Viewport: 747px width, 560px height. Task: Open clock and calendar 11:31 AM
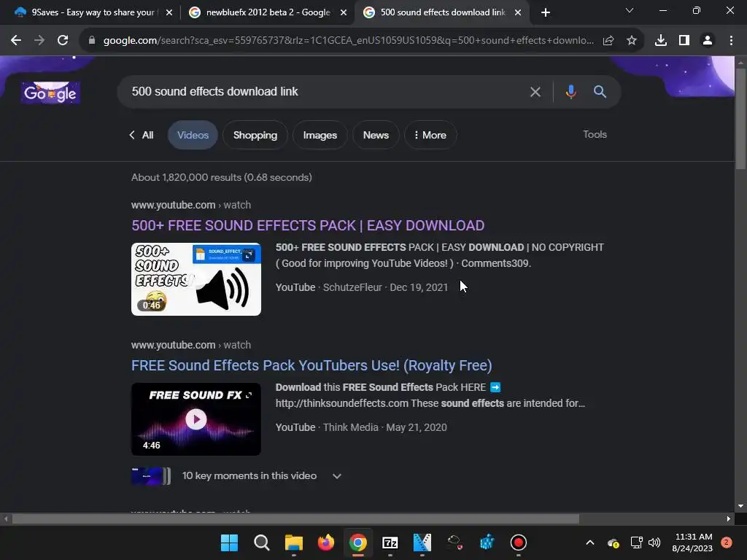[x=693, y=542]
